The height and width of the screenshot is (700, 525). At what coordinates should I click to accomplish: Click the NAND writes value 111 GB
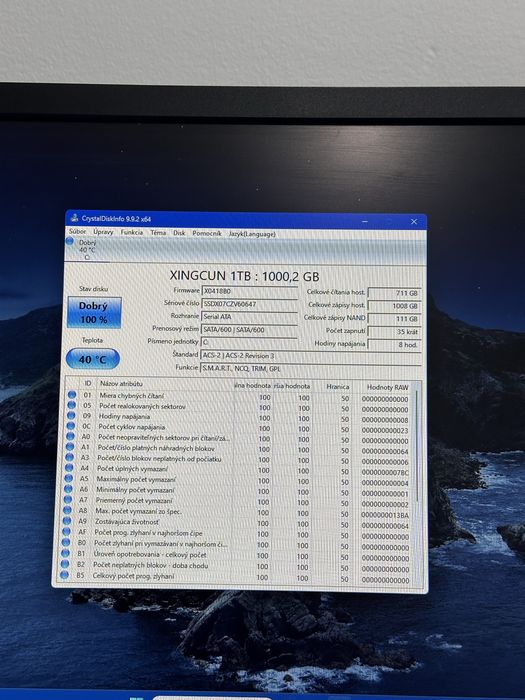click(394, 319)
